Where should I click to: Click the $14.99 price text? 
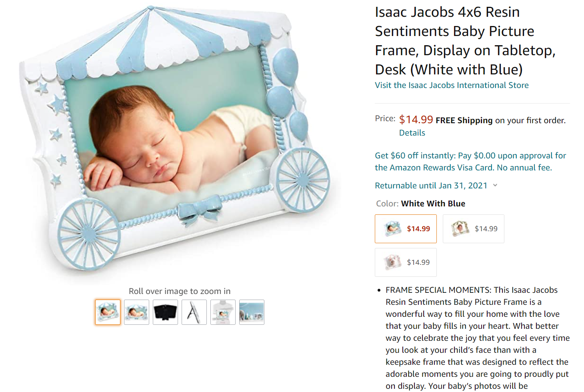[416, 120]
